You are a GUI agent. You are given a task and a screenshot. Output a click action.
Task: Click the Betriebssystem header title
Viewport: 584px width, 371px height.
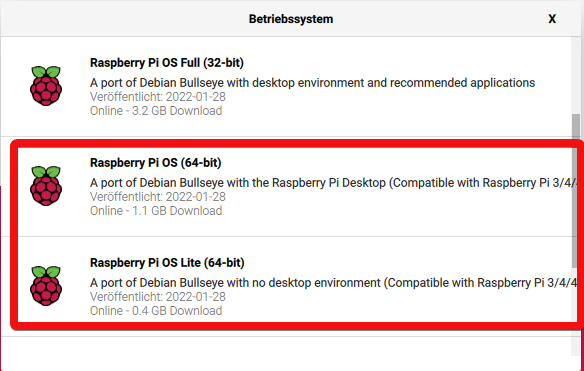(x=291, y=19)
